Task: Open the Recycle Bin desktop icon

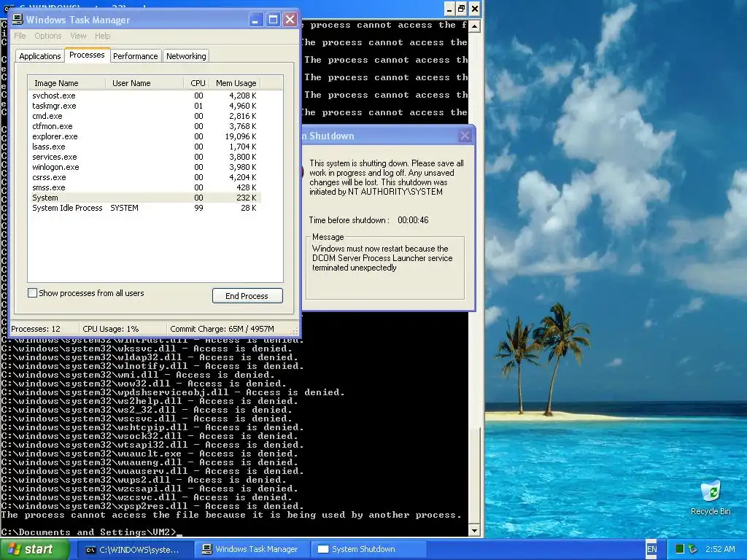Action: click(711, 497)
